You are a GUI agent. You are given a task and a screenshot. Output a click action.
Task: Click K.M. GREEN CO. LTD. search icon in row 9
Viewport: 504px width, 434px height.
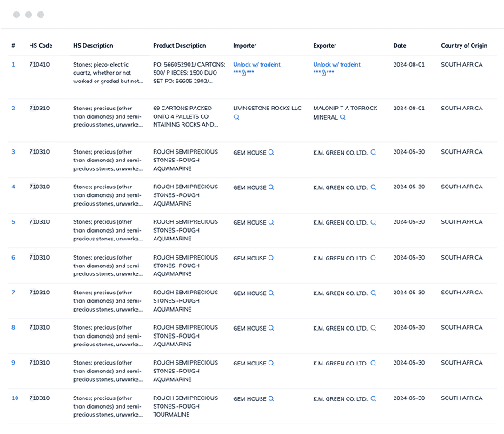(x=373, y=363)
